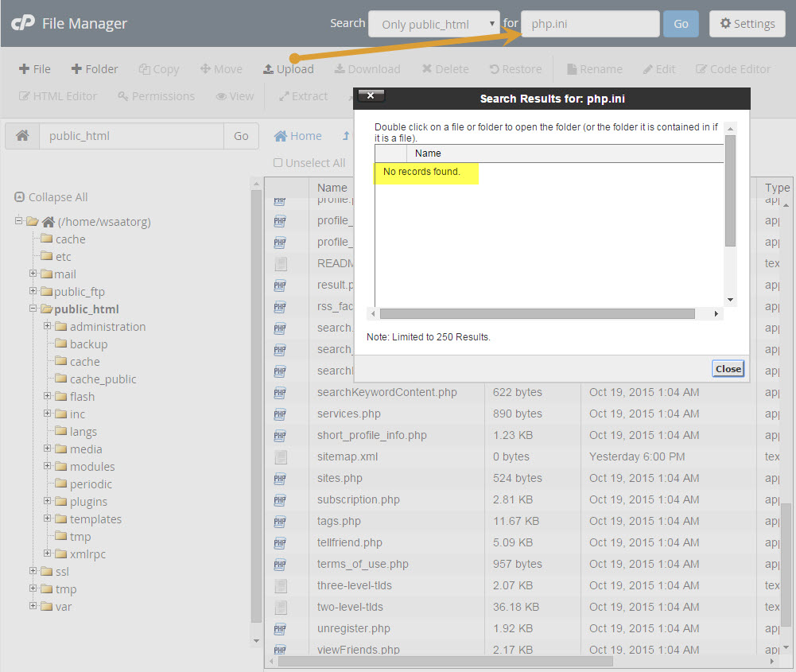The height and width of the screenshot is (672, 796).
Task: Close the search results dialog
Action: point(728,368)
